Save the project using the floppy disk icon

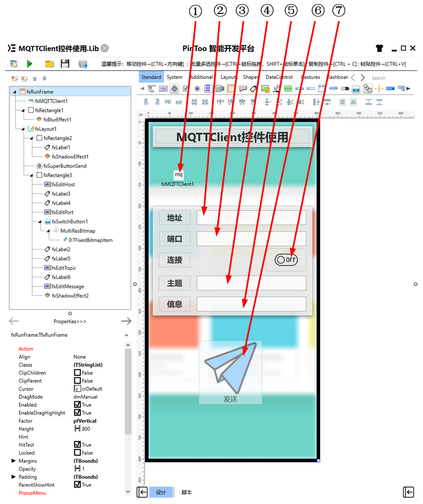65,64
